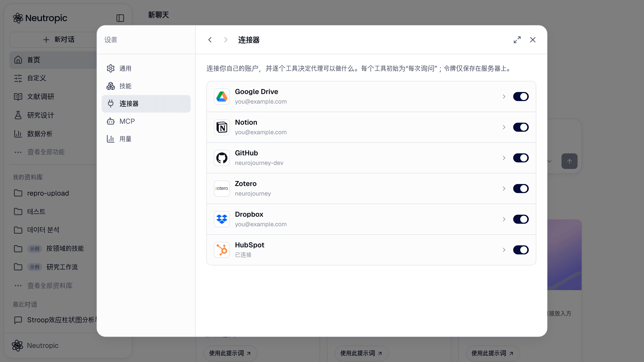
Task: Click 查看全部功能 in the sidebar
Action: [x=46, y=152]
